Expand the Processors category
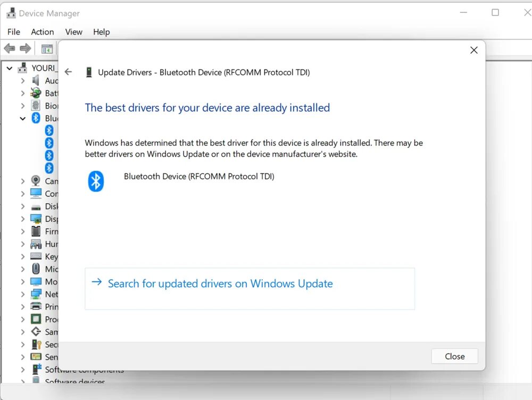Viewport: 532px width, 400px height. pos(23,319)
